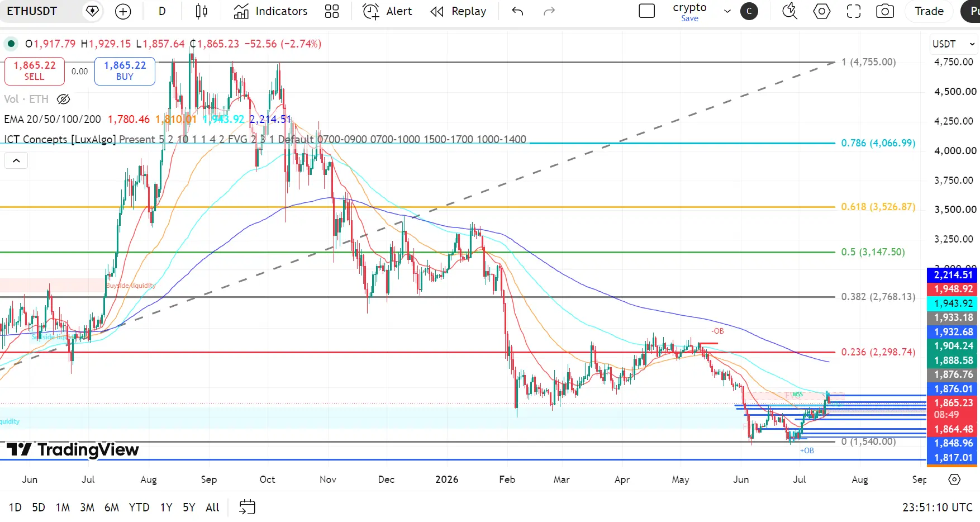Toggle the layout square checkbox

(646, 11)
